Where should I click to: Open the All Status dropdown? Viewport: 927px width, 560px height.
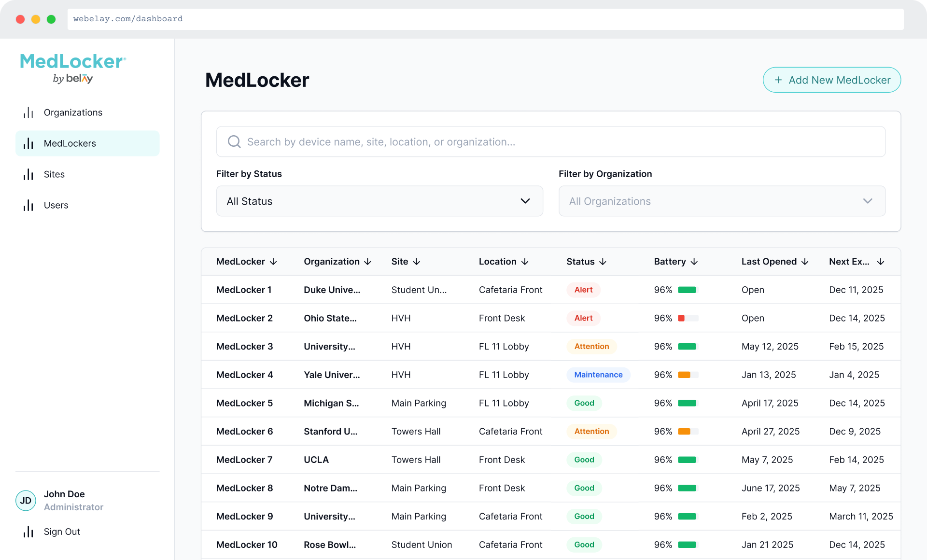click(379, 201)
